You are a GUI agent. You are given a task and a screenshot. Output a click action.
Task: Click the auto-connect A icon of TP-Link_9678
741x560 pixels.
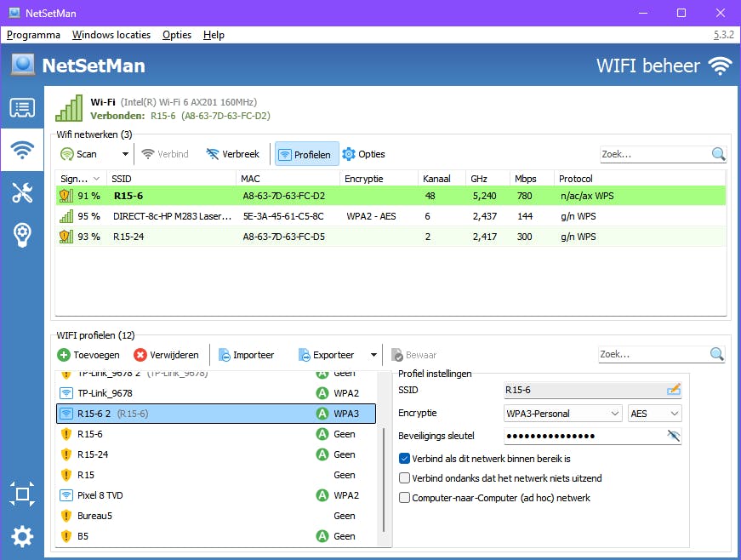click(x=322, y=393)
